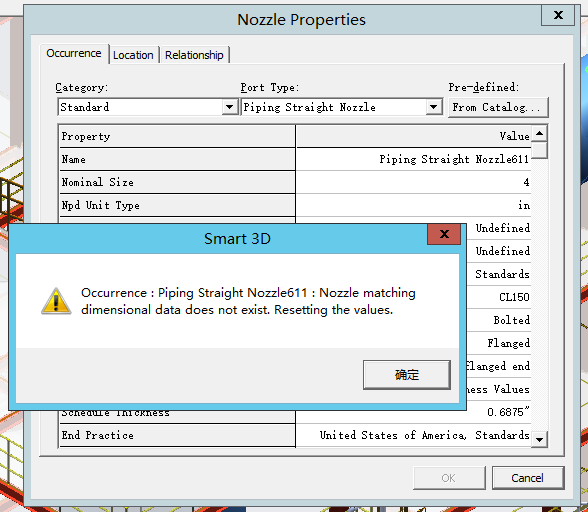Switch to the Location tab

(133, 55)
